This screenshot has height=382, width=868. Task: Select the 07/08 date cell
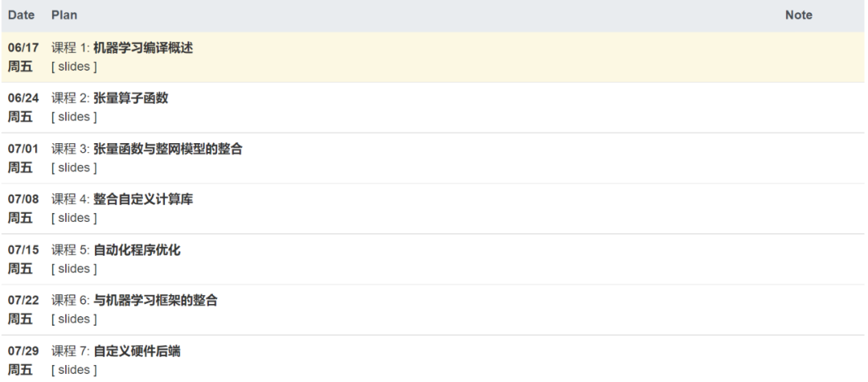[x=23, y=199]
